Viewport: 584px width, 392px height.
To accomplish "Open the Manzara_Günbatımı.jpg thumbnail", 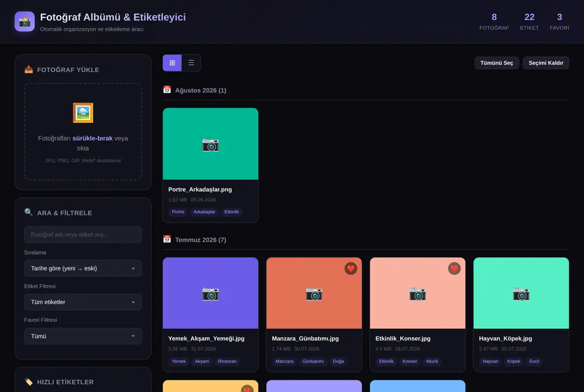I will [x=314, y=293].
